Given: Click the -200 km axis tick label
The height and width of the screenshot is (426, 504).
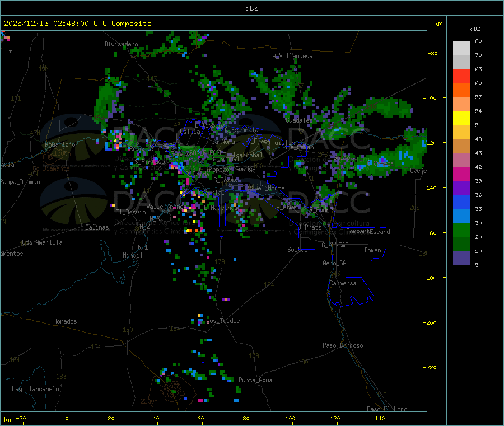Looking at the screenshot, I should (430, 323).
